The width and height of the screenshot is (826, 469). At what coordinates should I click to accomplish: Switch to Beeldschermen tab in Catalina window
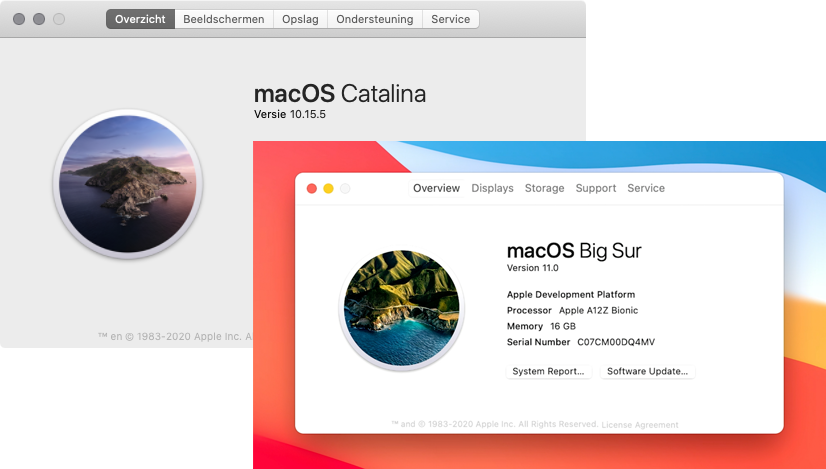coord(224,19)
